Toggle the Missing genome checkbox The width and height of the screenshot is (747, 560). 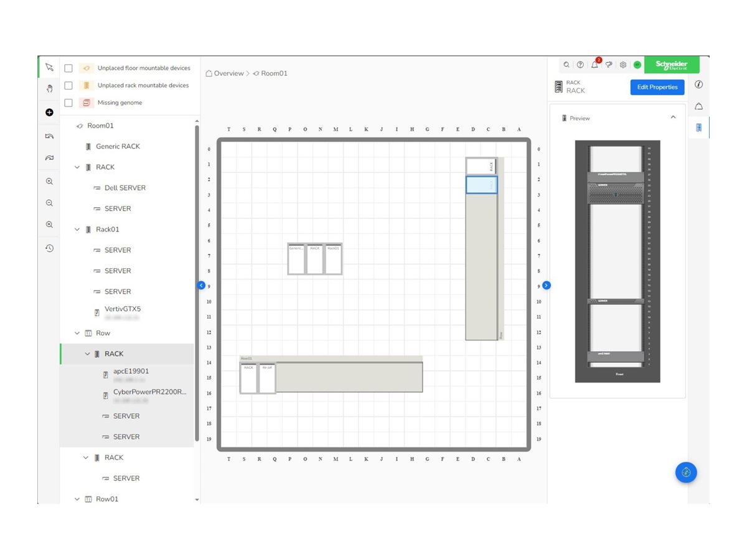[69, 103]
